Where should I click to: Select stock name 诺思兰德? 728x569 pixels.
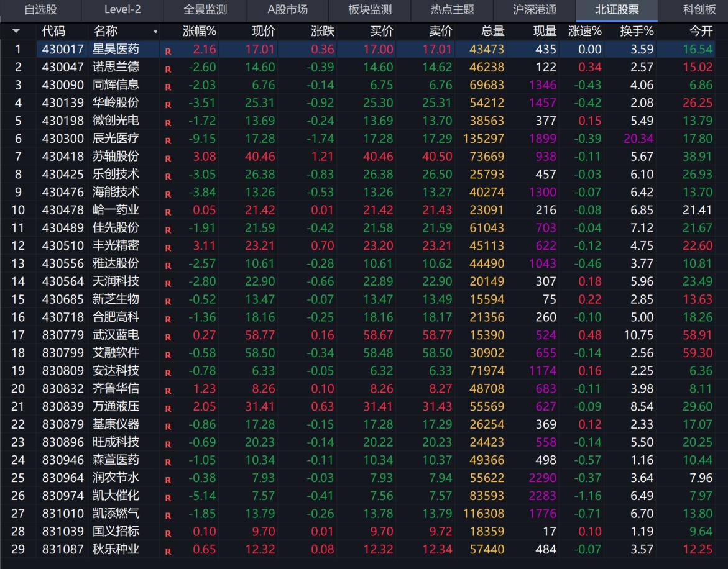116,67
